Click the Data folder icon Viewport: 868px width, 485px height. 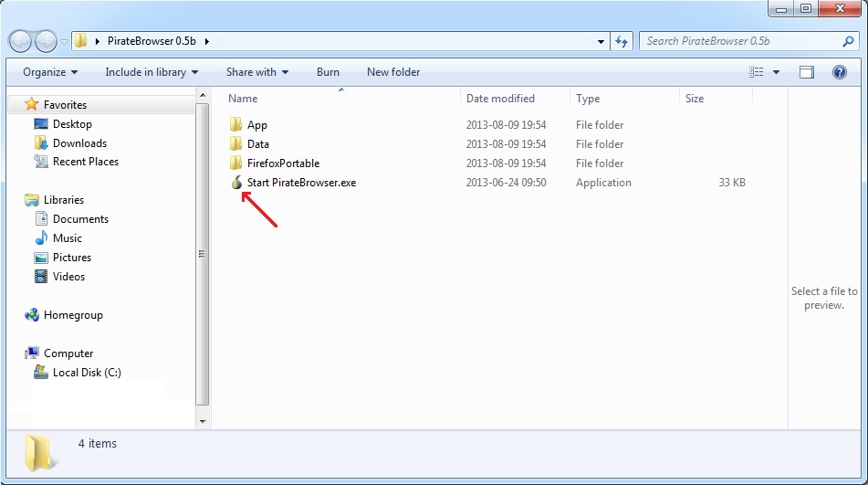pyautogui.click(x=235, y=143)
